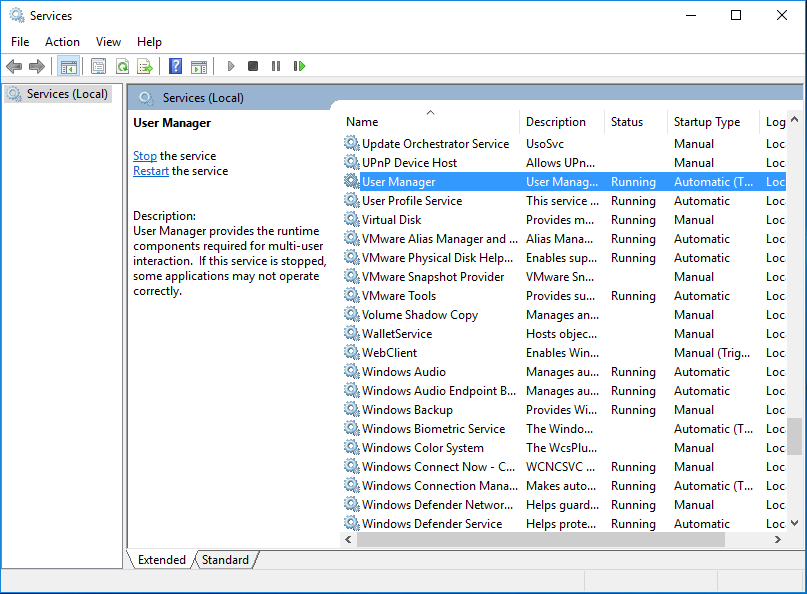
Task: Select VMware Snapshot Provider service
Action: [x=564, y=277]
